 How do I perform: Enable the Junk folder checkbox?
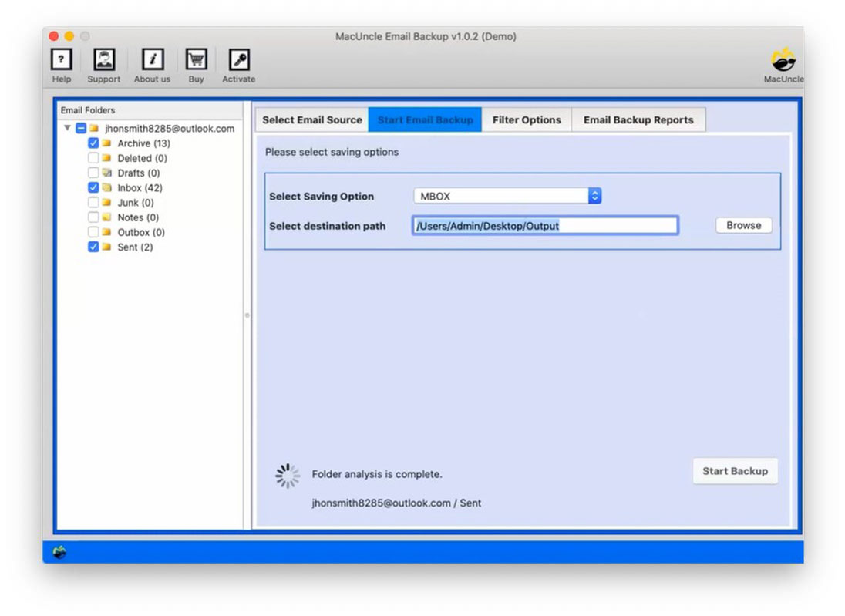coord(93,202)
